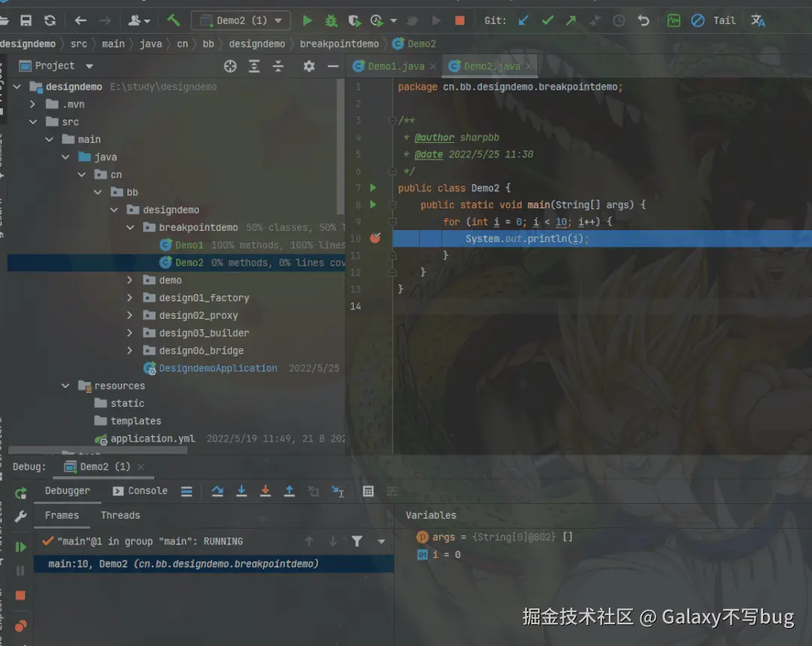Viewport: 812px width, 646px height.
Task: Expand the design06_bridge package
Action: (x=129, y=350)
